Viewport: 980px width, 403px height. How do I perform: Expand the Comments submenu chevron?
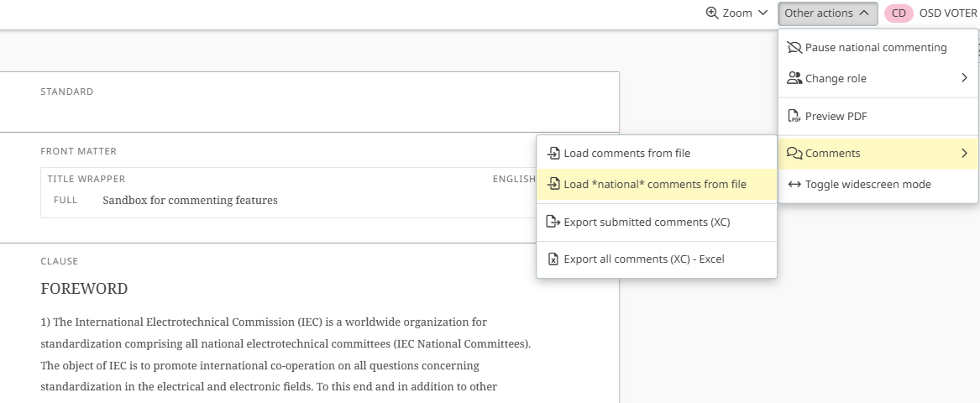click(x=964, y=154)
